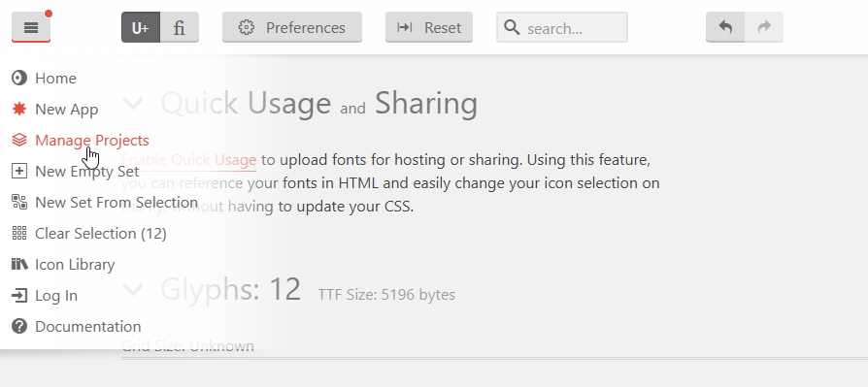The image size is (868, 387).
Task: Switch to Unicode U+ mode
Action: click(141, 27)
